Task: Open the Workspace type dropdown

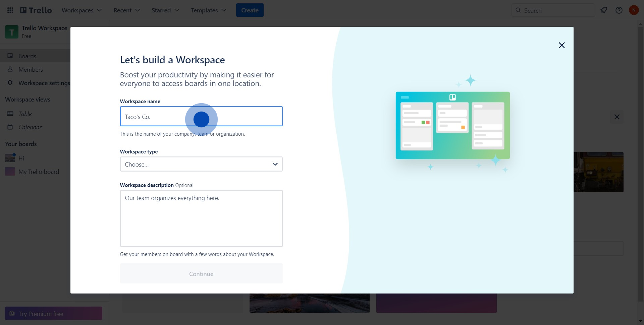Action: [x=201, y=164]
